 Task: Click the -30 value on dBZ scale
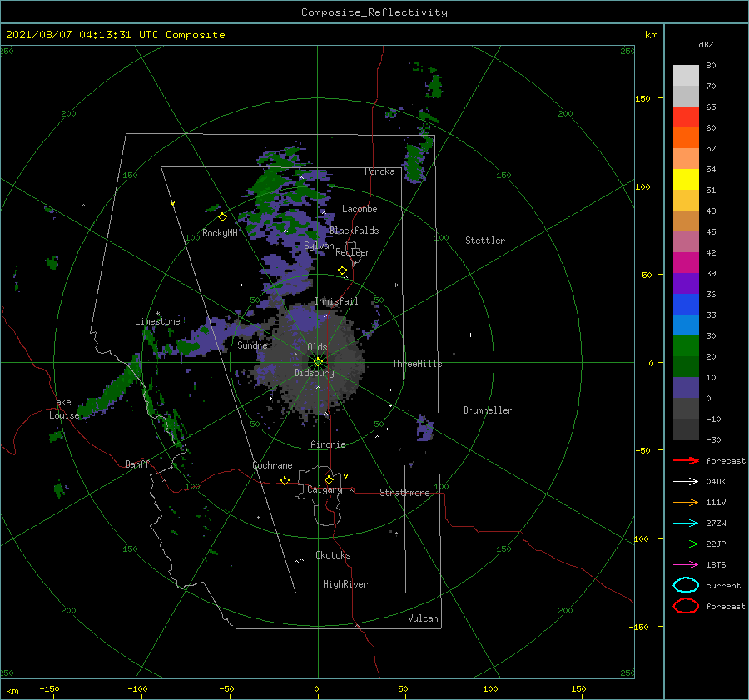click(x=714, y=439)
